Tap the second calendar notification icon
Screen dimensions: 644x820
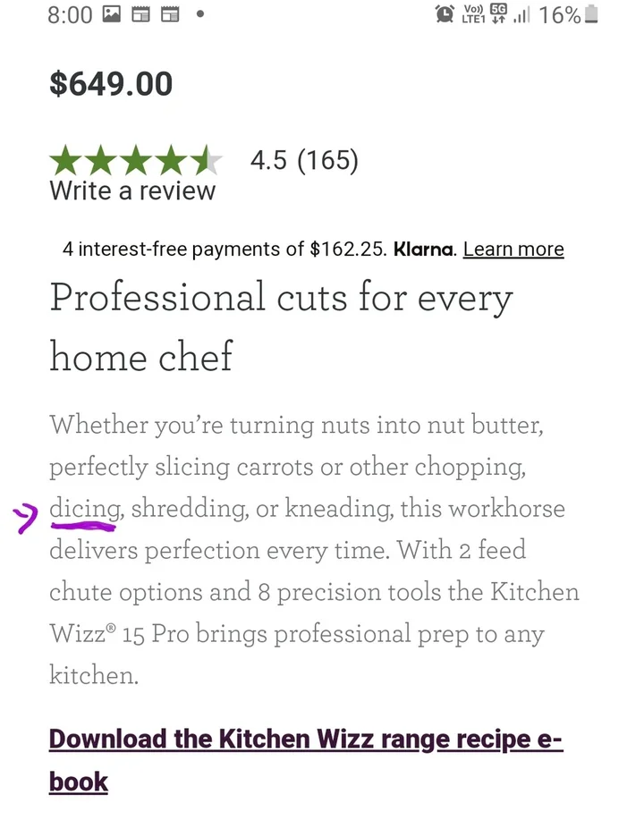tap(169, 14)
